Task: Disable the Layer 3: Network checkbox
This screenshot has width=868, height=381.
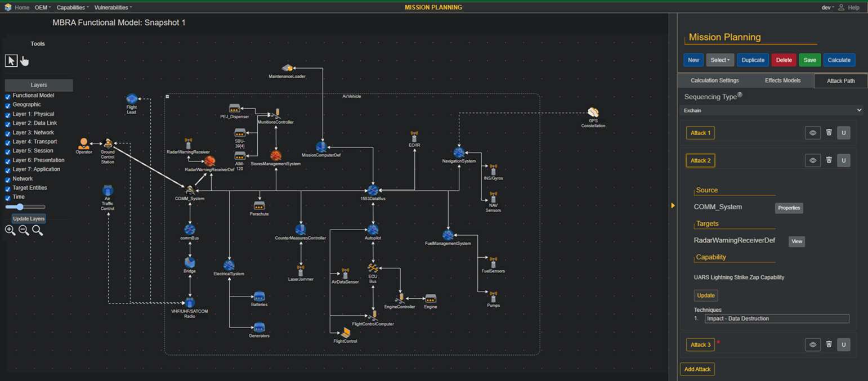Action: (8, 133)
